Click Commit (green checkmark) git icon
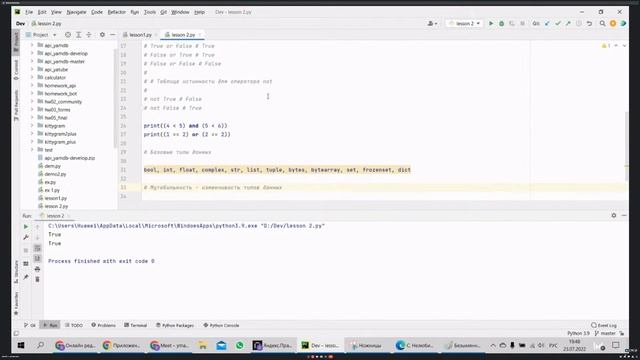 pos(558,24)
